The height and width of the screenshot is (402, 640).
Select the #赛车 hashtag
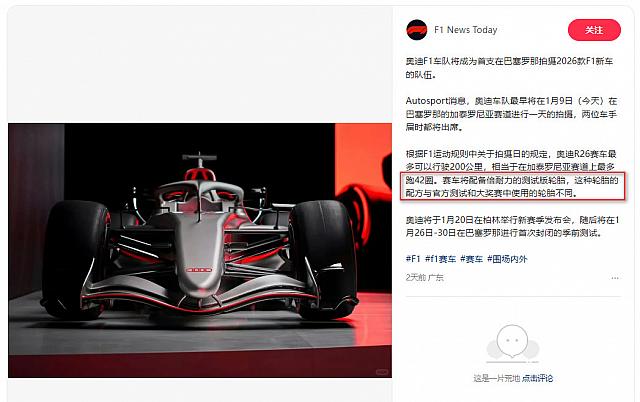[471, 259]
